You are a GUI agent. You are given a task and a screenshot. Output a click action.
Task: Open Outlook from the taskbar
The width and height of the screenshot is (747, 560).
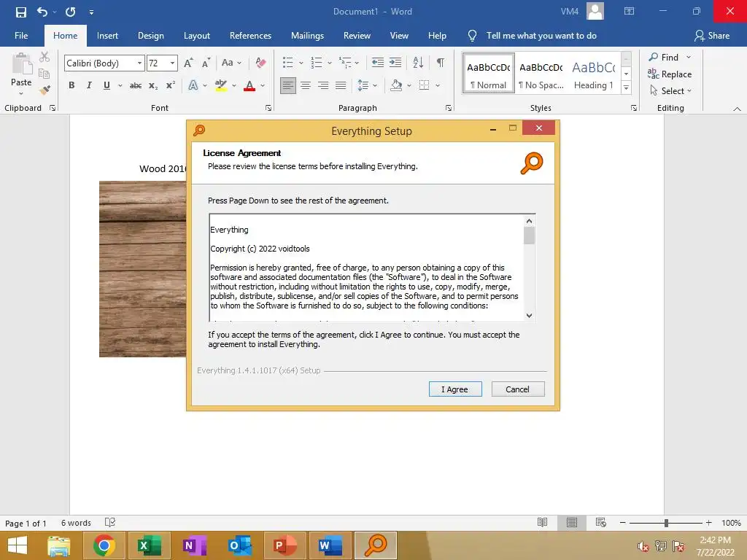tap(239, 545)
